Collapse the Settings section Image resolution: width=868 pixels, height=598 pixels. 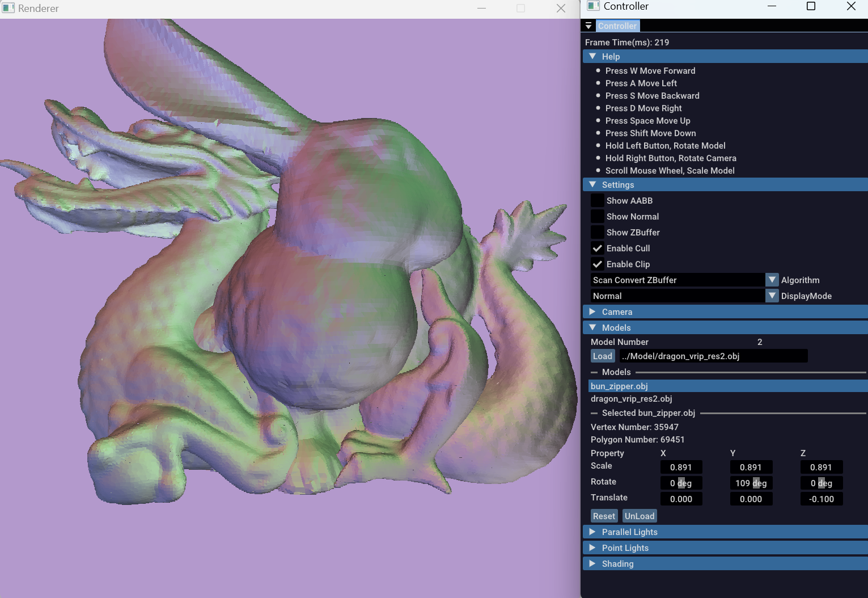(x=725, y=185)
